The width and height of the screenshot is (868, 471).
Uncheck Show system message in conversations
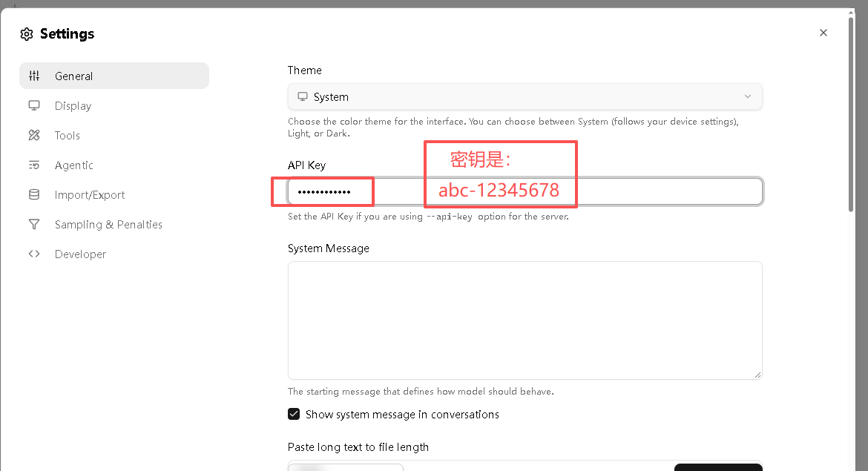click(294, 414)
